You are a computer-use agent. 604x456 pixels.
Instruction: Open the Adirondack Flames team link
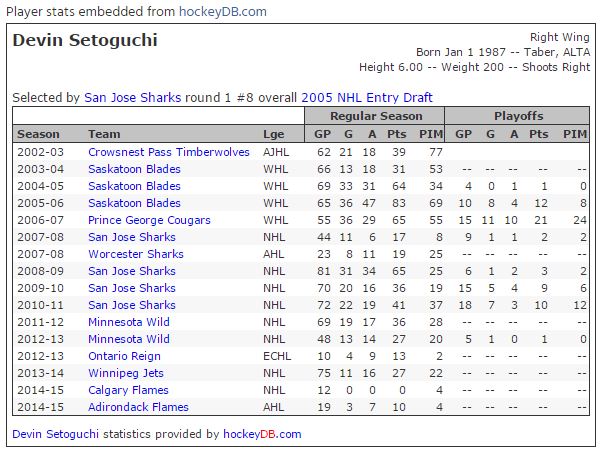click(138, 407)
